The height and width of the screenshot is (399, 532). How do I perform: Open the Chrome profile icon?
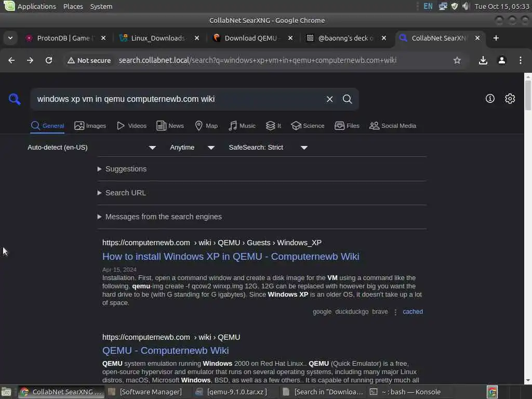(x=502, y=60)
